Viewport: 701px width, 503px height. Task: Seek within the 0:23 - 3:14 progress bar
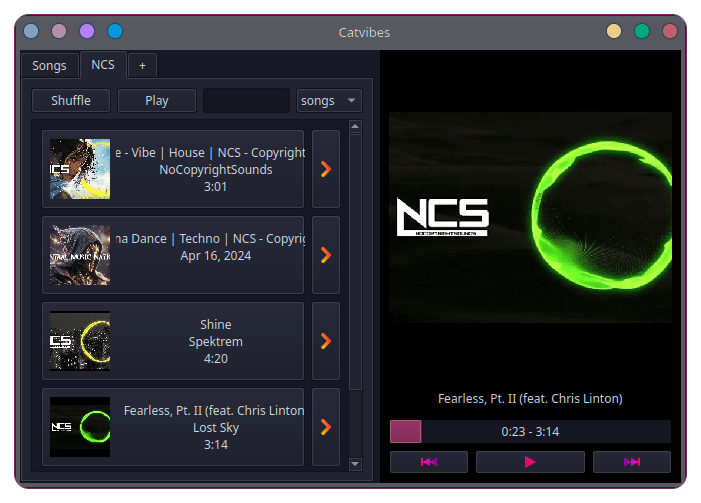click(530, 431)
